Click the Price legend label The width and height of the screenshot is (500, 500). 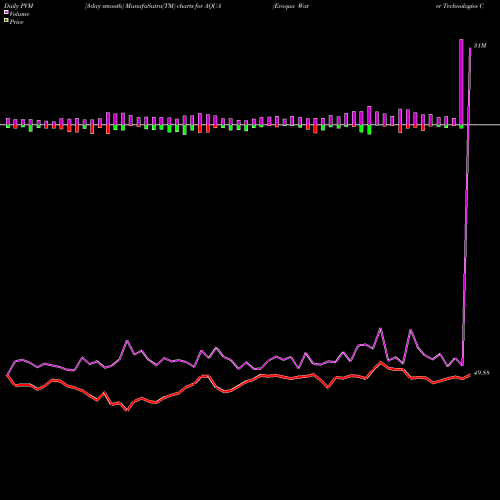pyautogui.click(x=16, y=22)
